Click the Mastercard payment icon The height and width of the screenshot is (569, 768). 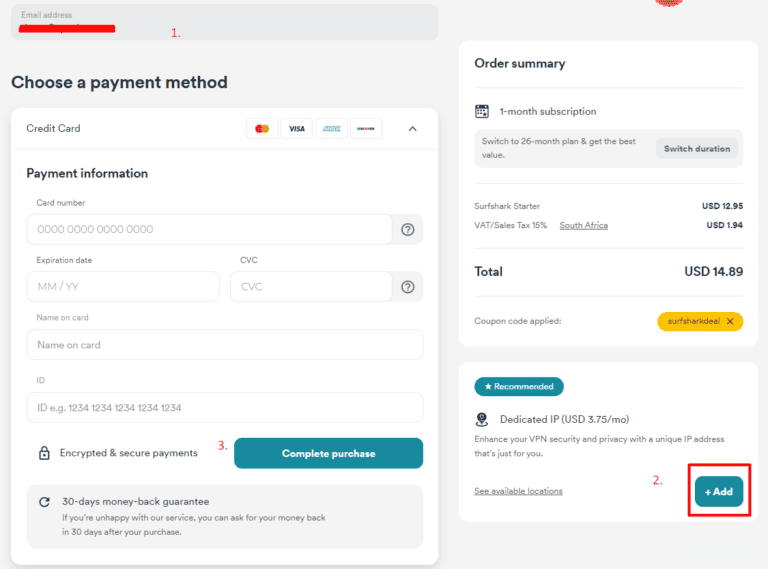(x=262, y=129)
